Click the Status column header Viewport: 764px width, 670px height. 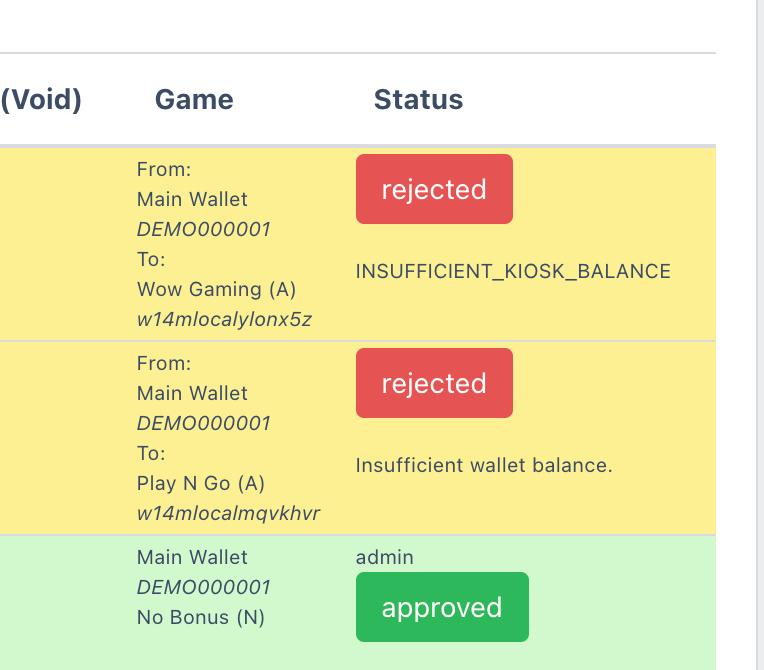(418, 100)
